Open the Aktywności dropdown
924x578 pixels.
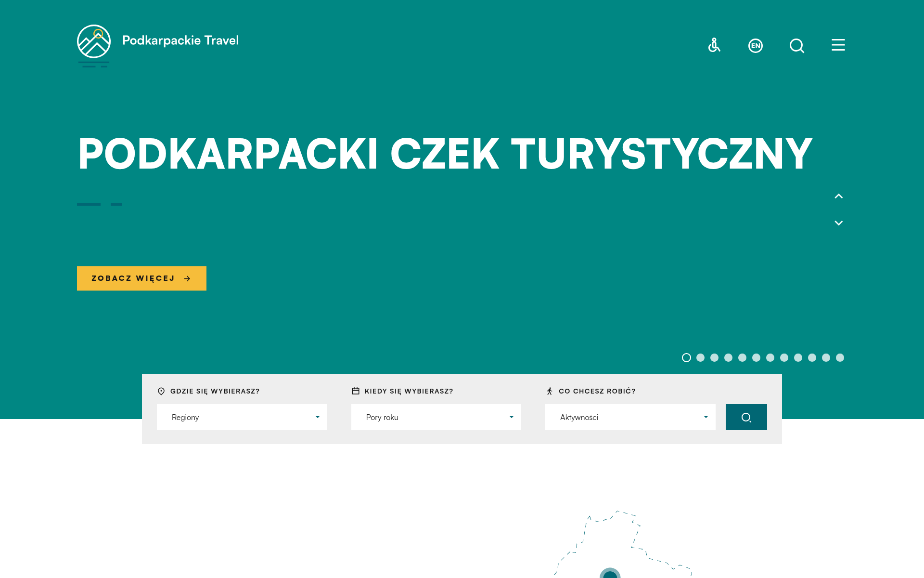click(x=630, y=417)
